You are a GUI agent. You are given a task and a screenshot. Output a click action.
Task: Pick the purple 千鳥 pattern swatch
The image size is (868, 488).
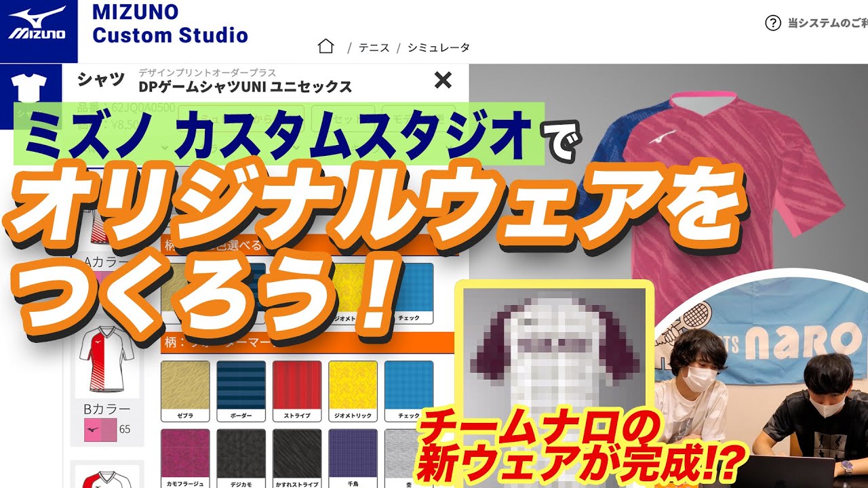pos(353,458)
